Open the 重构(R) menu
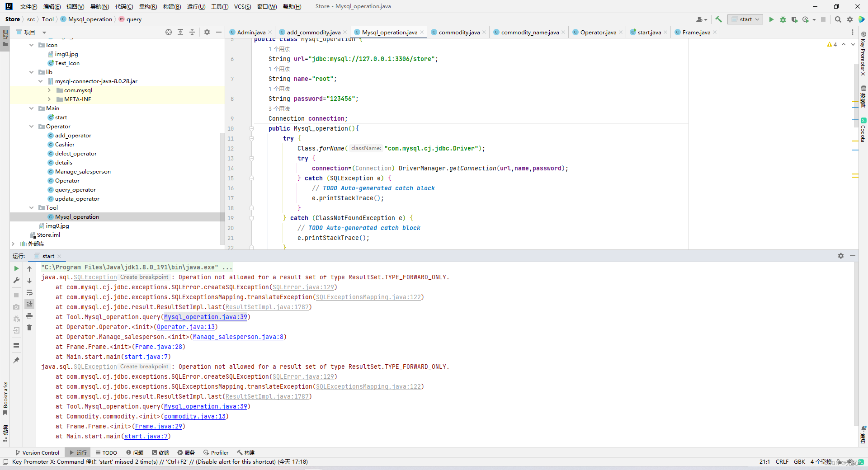This screenshot has height=470, width=868. [x=148, y=6]
